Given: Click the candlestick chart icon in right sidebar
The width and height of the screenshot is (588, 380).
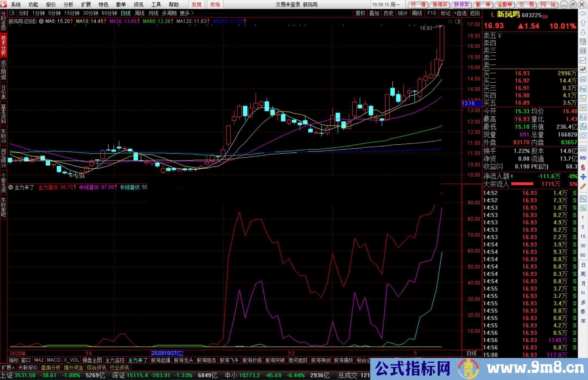Looking at the screenshot, I should (x=583, y=70).
